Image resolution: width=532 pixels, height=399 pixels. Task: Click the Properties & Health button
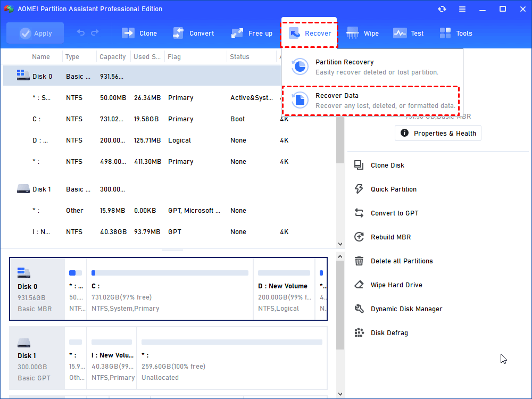pos(438,133)
